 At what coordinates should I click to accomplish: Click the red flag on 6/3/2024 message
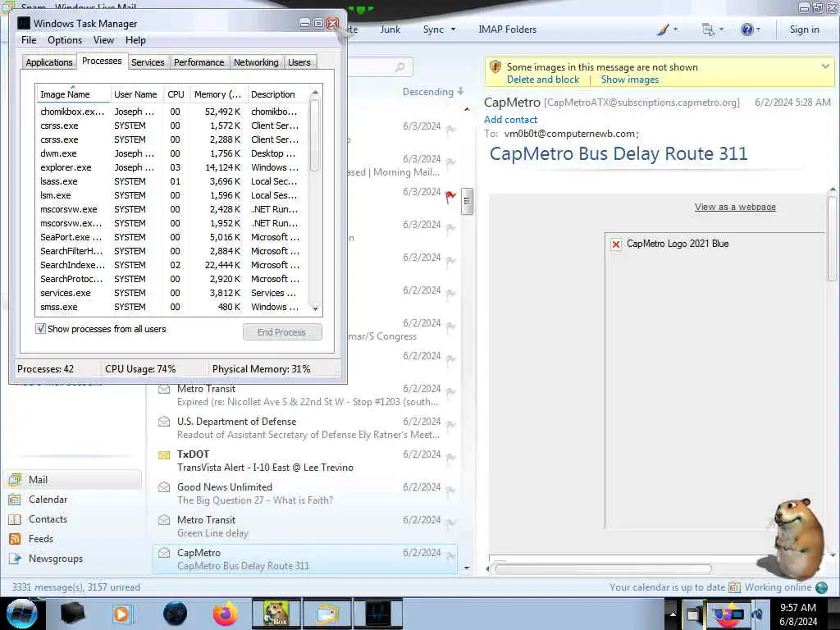(x=450, y=197)
